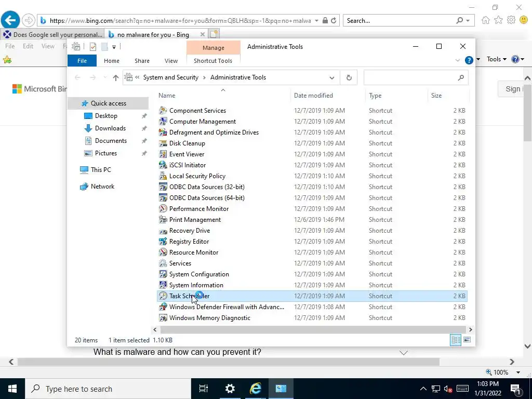Image resolution: width=532 pixels, height=399 pixels.
Task: Click the Resource Monitor icon
Action: click(x=163, y=252)
